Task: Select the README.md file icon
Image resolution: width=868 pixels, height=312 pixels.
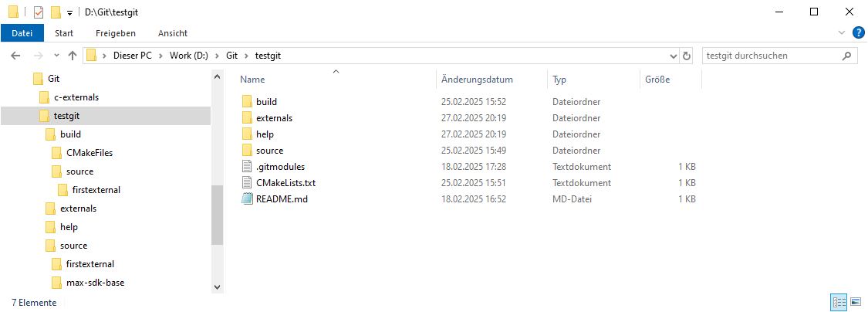Action: 247,199
